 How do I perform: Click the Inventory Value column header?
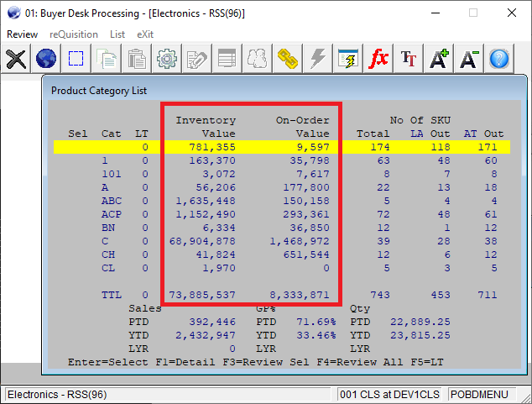coord(206,127)
